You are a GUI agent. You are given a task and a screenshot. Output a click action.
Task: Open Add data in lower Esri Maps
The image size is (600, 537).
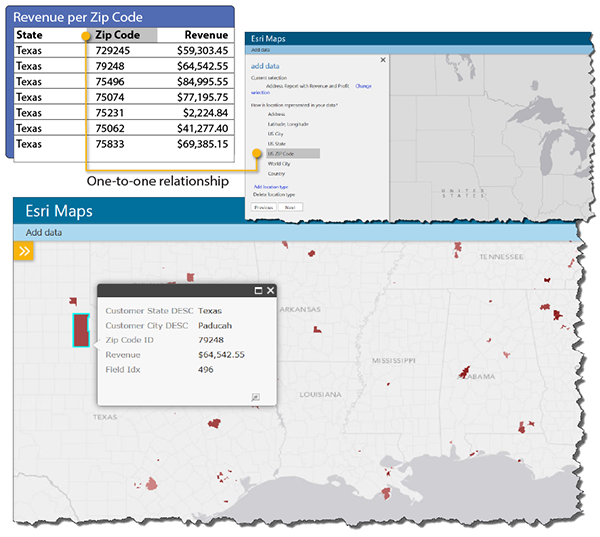point(44,232)
